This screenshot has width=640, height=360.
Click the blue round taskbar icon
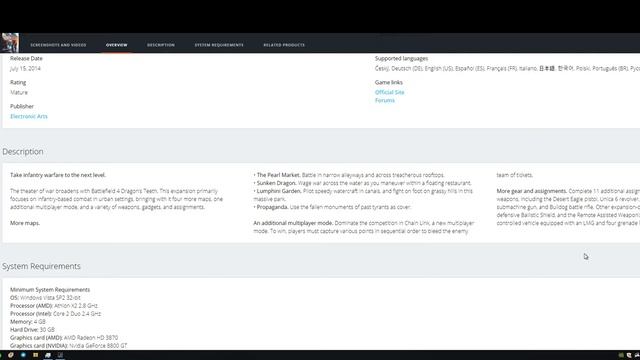click(23, 355)
